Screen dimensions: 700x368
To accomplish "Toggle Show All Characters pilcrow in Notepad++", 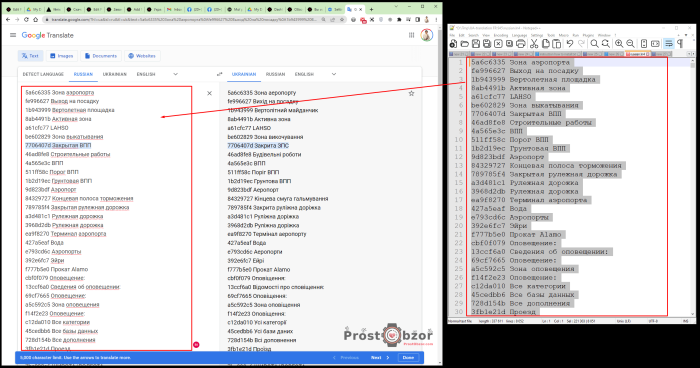I will (680, 43).
